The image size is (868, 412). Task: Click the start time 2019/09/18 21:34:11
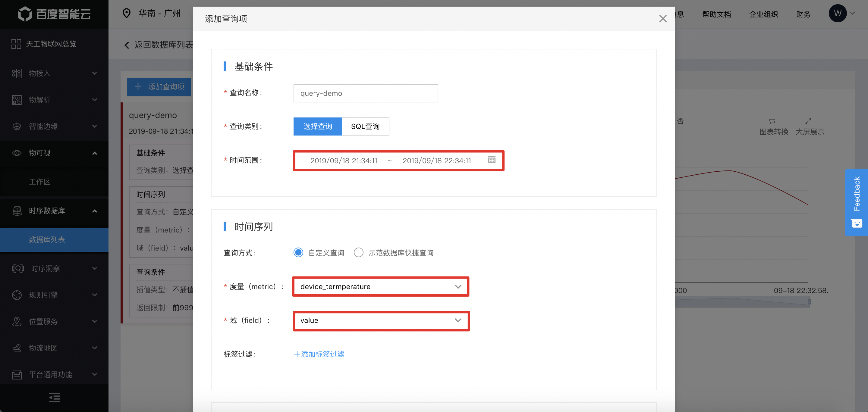coord(344,161)
